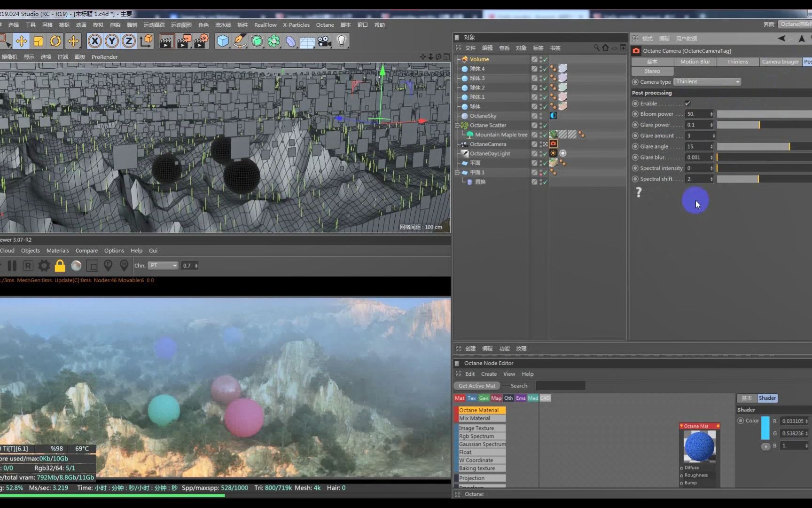
Task: Toggle visibility checkmark of OctaneDayLight
Action: coord(545,154)
